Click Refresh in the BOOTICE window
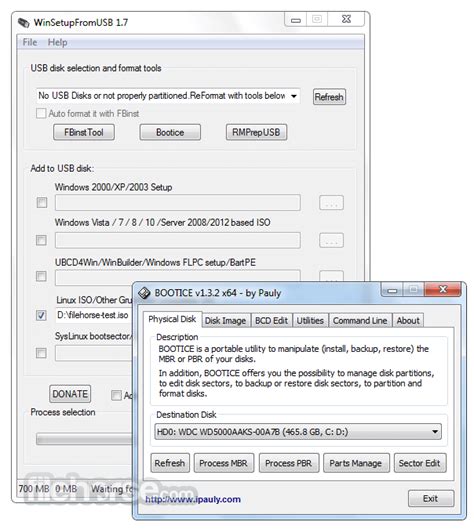Image resolution: width=474 pixels, height=529 pixels. point(170,463)
